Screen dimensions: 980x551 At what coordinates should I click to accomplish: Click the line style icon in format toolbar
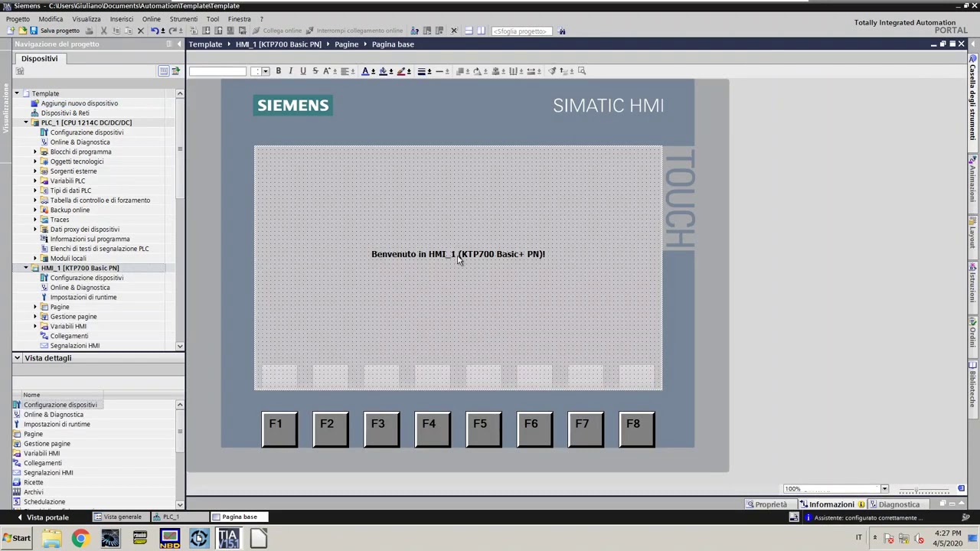point(441,71)
